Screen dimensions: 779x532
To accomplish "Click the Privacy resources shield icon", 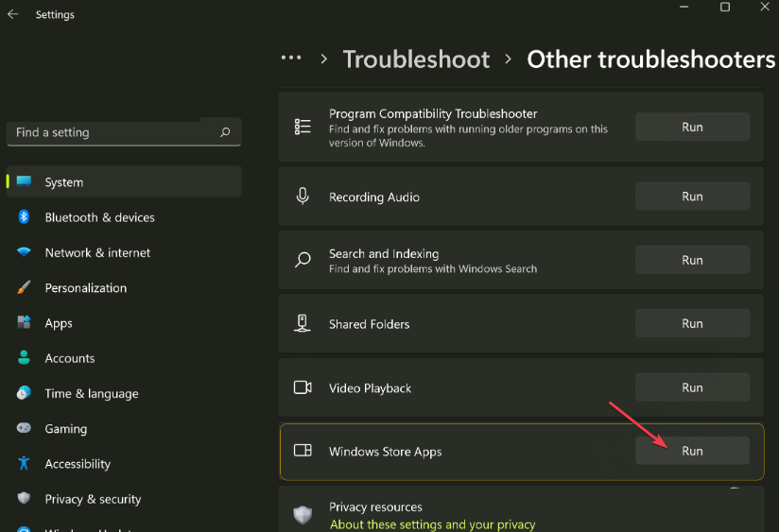I will (303, 515).
